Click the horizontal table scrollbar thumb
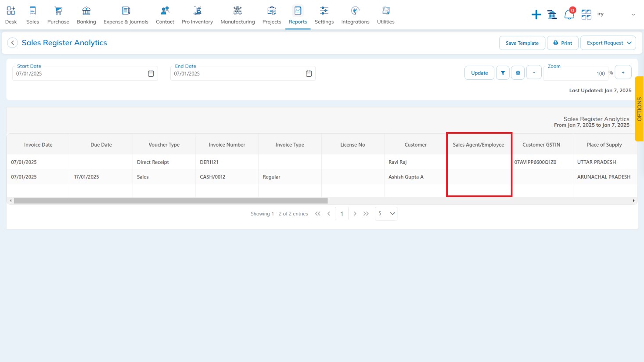Image resolution: width=644 pixels, height=362 pixels. (x=171, y=201)
